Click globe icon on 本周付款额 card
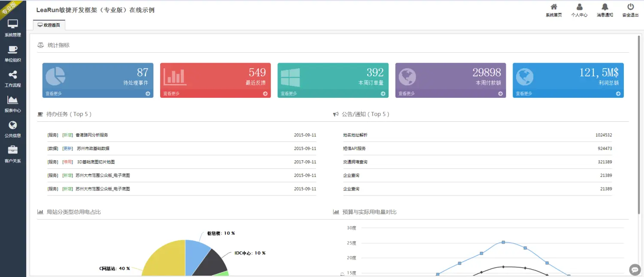Viewport: 644px width, 277px height. [x=407, y=77]
